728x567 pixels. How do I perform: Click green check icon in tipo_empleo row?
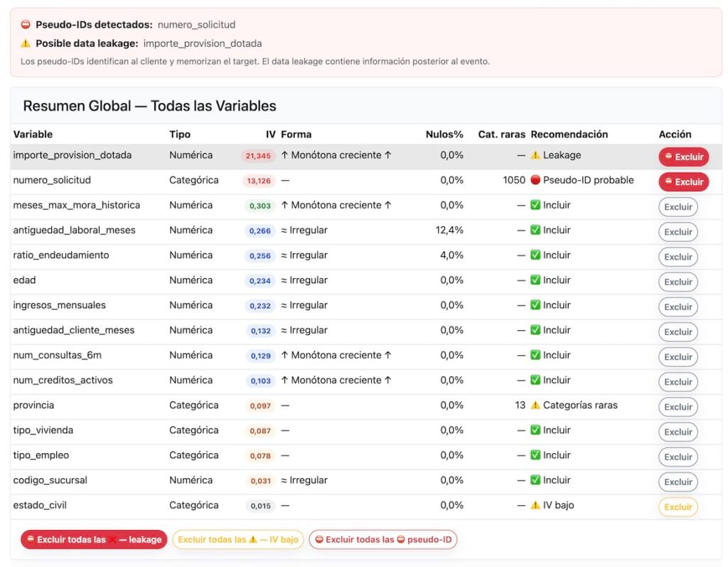(x=535, y=455)
